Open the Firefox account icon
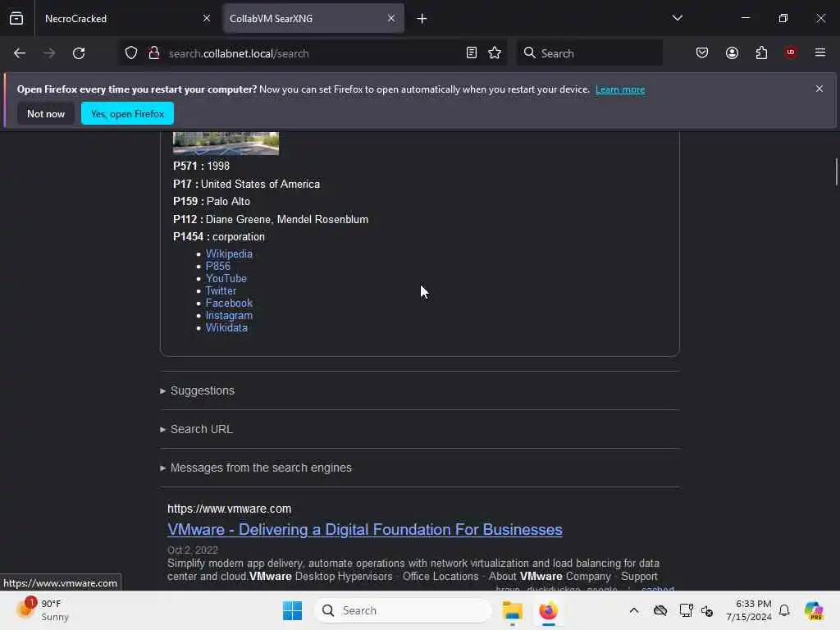Viewport: 840px width, 630px height. point(732,52)
